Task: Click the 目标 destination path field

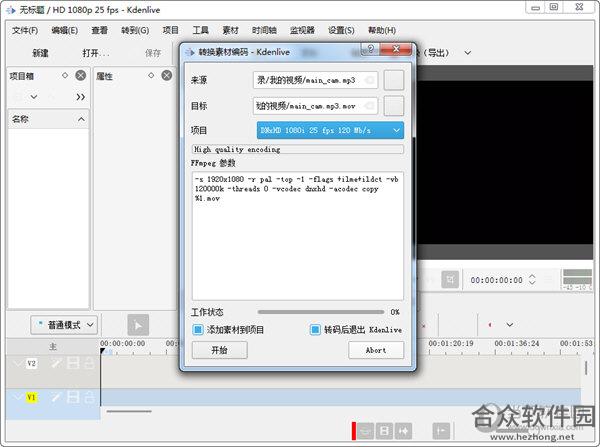Action: coord(315,106)
